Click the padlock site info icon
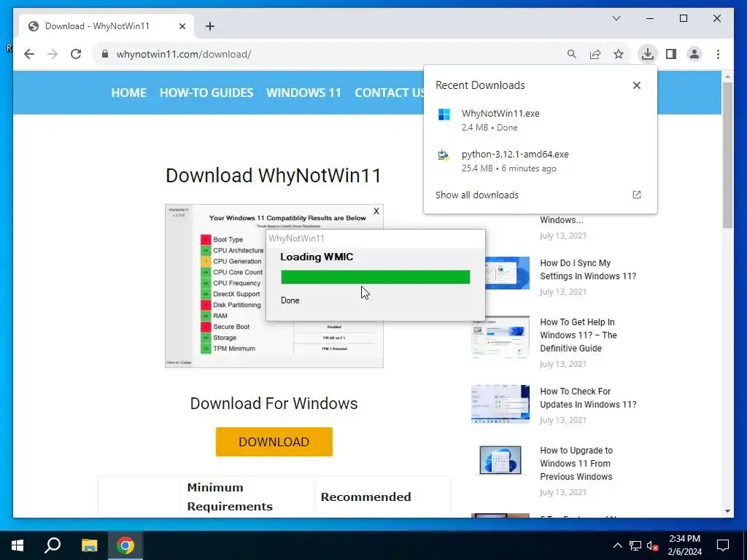 point(105,54)
